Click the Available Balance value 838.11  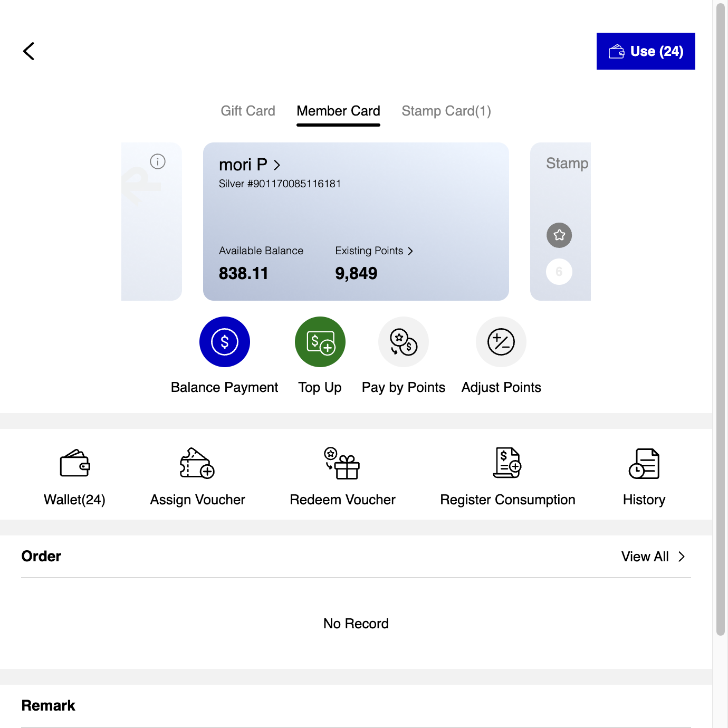tap(244, 273)
